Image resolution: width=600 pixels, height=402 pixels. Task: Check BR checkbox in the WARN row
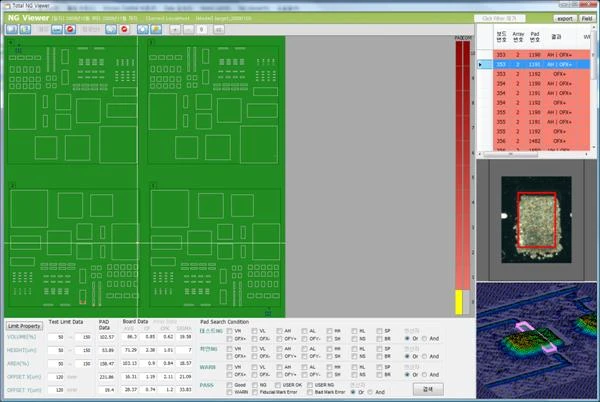(x=379, y=375)
